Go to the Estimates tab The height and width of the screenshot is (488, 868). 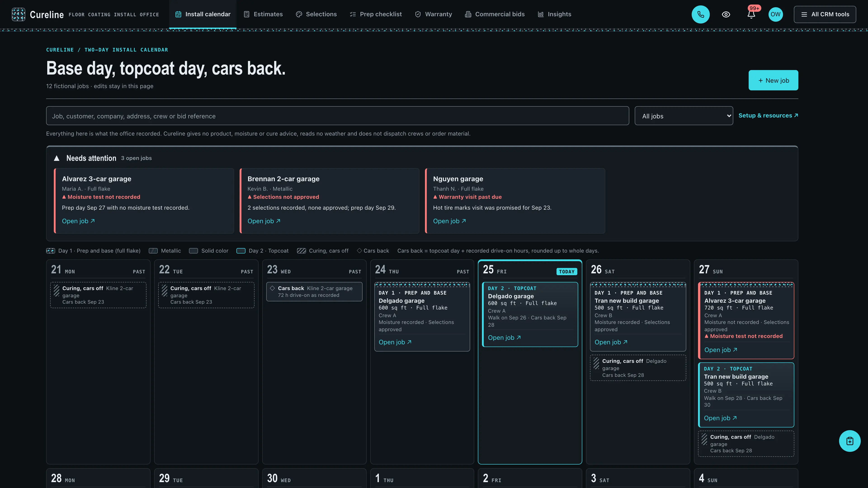click(x=263, y=14)
